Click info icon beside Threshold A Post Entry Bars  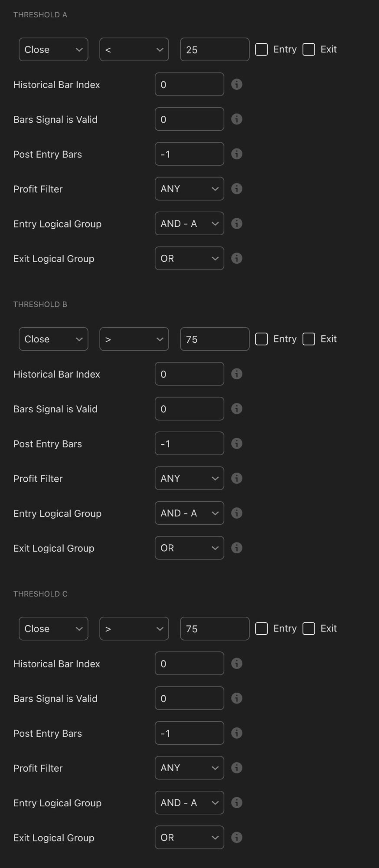pos(237,154)
